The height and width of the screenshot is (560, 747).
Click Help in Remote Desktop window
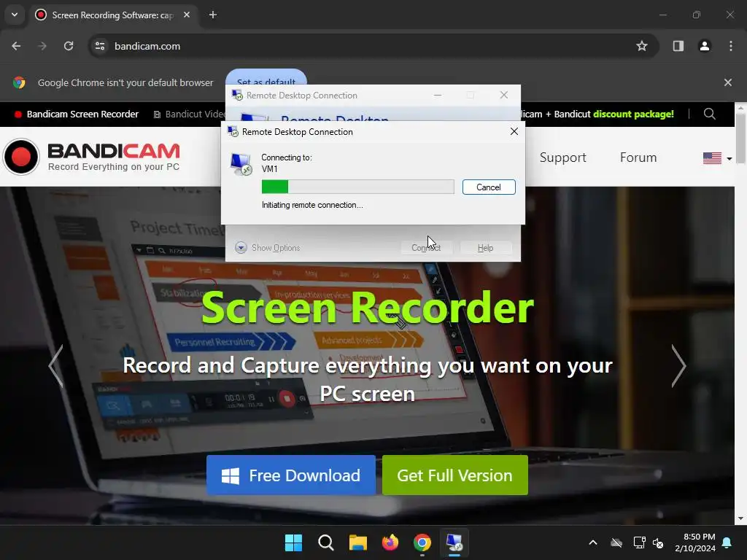point(485,248)
